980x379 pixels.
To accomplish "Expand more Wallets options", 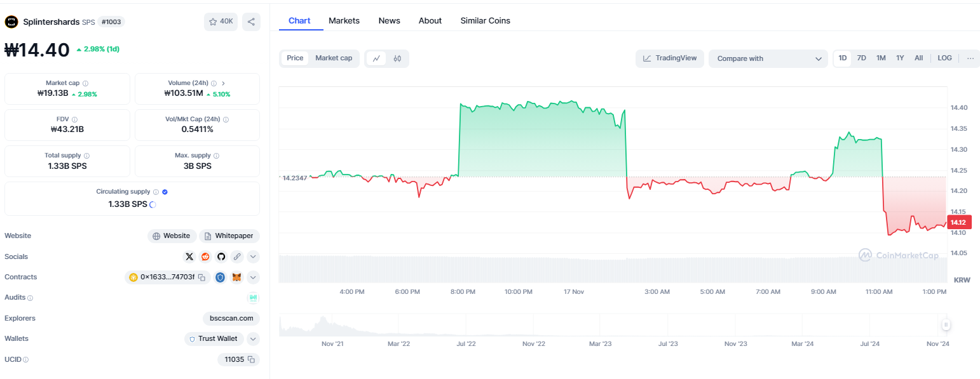I will tap(253, 339).
